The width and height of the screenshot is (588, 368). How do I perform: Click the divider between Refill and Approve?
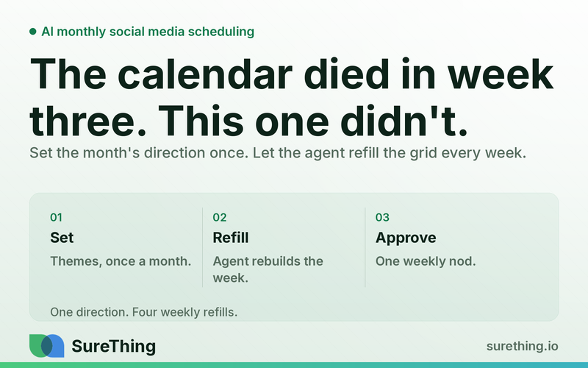[365, 247]
